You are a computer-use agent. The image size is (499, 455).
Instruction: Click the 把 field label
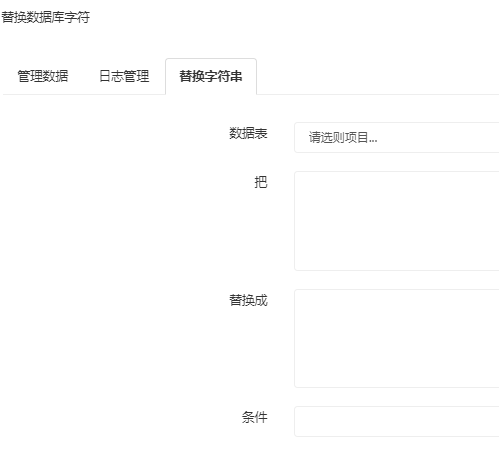click(261, 182)
